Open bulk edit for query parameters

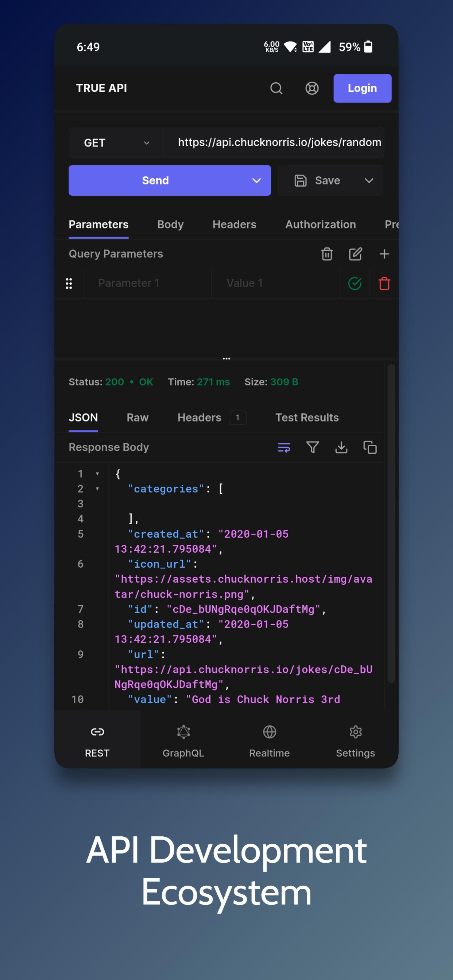356,254
